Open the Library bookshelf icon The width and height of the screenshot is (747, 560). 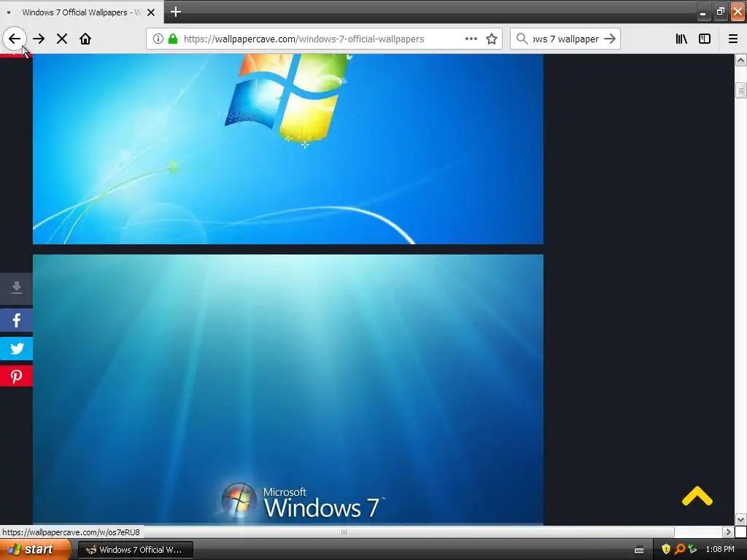click(x=681, y=39)
